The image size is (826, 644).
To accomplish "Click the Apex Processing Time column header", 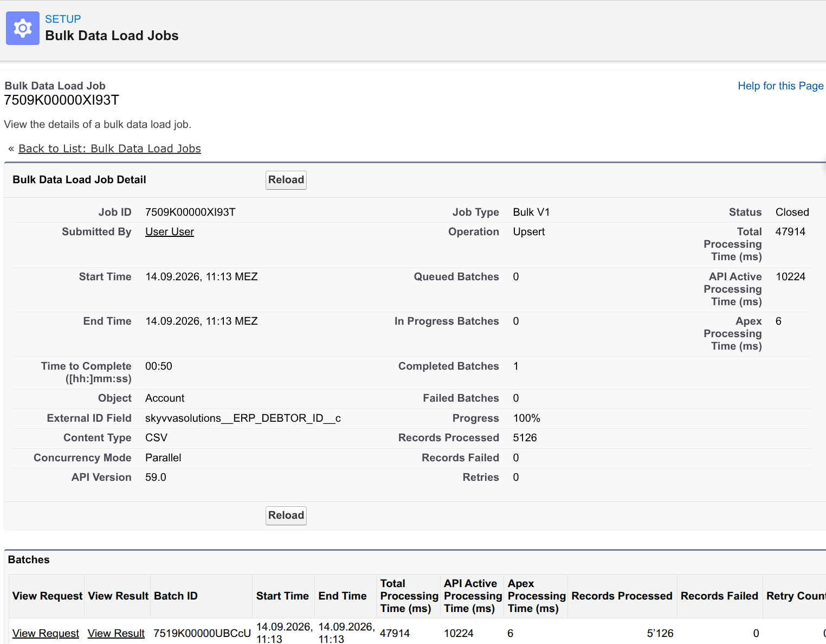I will (x=536, y=596).
